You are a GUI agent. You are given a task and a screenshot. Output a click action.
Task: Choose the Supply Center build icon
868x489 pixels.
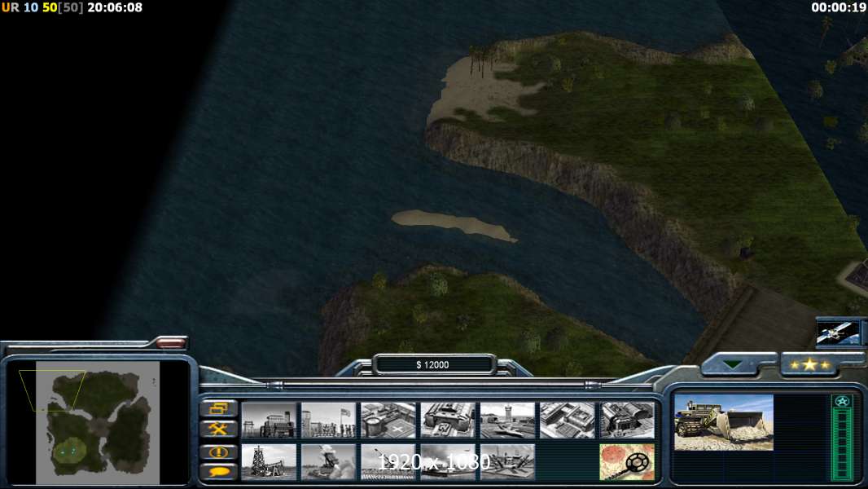coord(388,421)
